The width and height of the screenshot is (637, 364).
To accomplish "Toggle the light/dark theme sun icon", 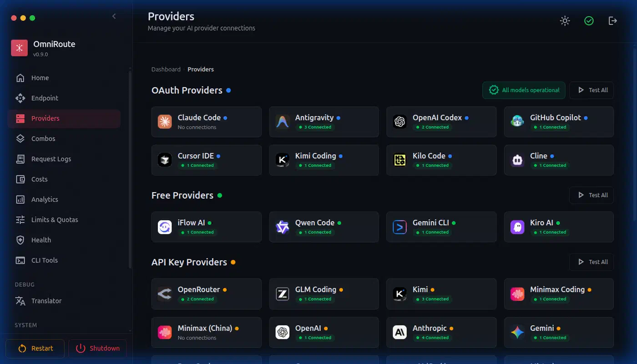I will tap(565, 20).
